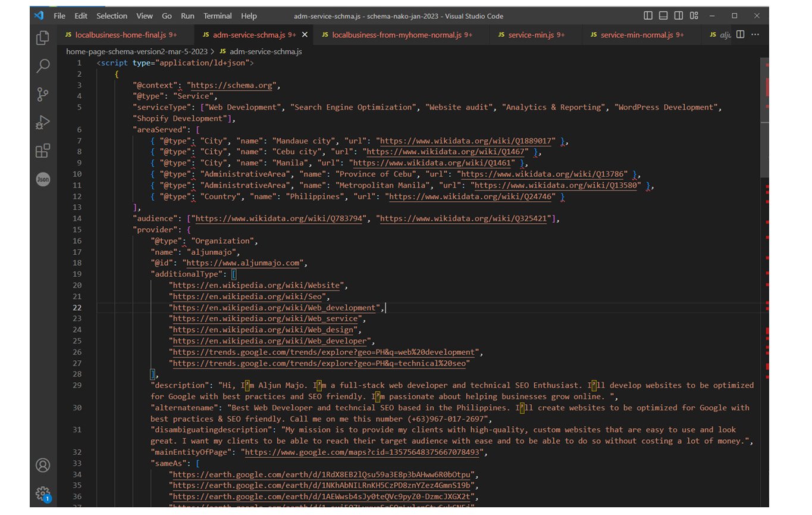Toggle the primary side bar layout button

[x=648, y=16]
